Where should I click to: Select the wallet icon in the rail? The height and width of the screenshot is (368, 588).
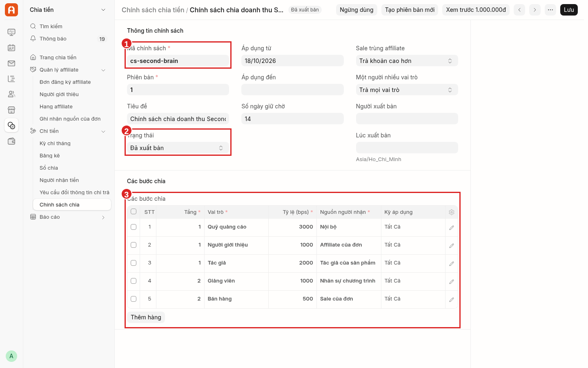pos(11,141)
